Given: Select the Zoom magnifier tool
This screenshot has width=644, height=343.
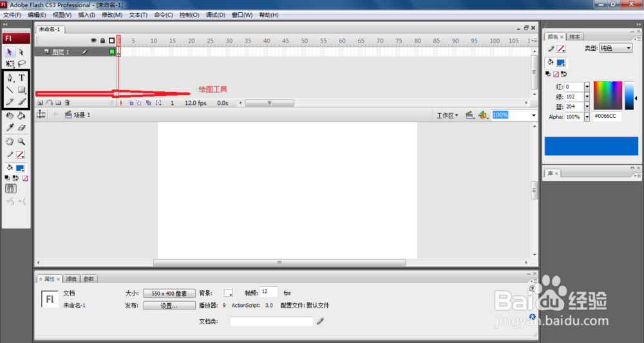Looking at the screenshot, I should pos(21,142).
